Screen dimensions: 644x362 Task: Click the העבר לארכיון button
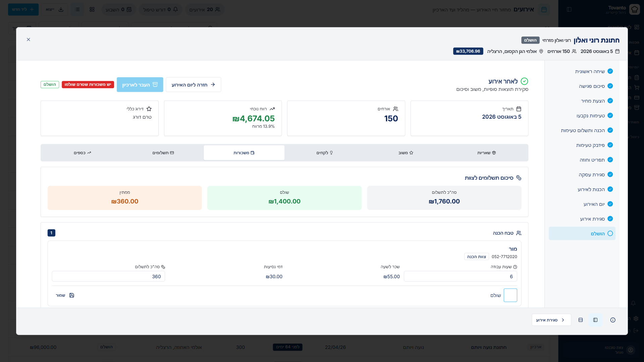pos(140,85)
